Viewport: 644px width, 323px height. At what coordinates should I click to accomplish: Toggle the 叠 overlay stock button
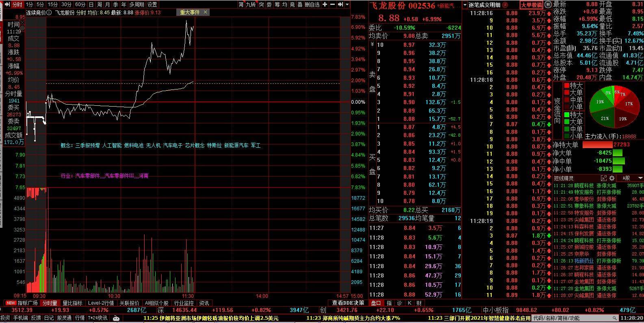pos(300,4)
